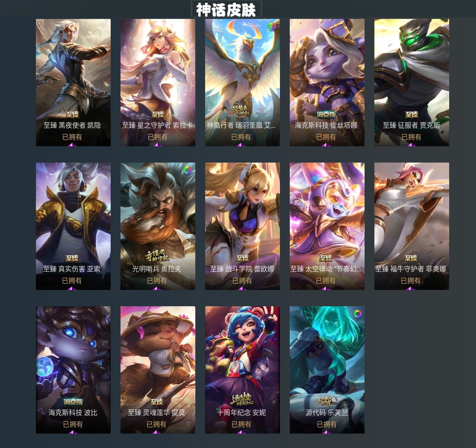
Task: Click the 海克斯 badge on 崔丝塔娜 card
Action: [x=326, y=115]
